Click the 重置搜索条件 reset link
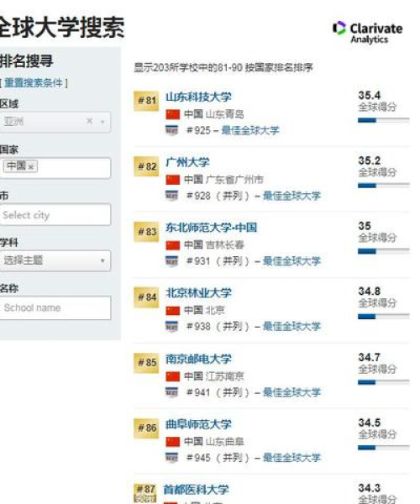Viewport: 420px width, 504px height. click(x=34, y=83)
